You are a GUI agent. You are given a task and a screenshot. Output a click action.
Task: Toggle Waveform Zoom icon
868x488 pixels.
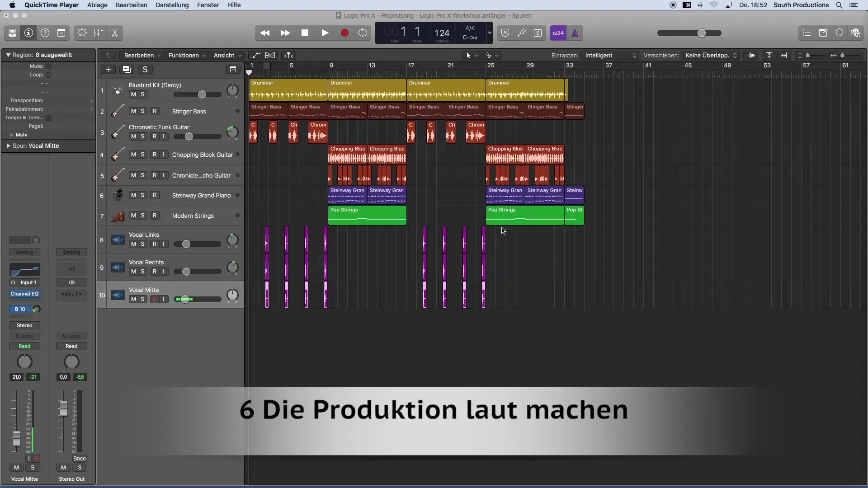pos(751,56)
